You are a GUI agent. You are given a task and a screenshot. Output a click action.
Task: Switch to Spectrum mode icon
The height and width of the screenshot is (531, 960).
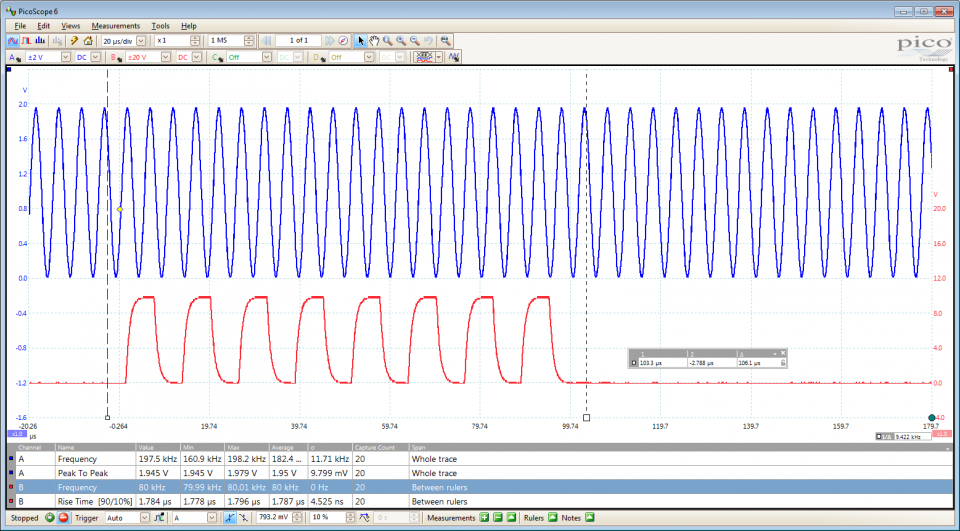[x=39, y=41]
